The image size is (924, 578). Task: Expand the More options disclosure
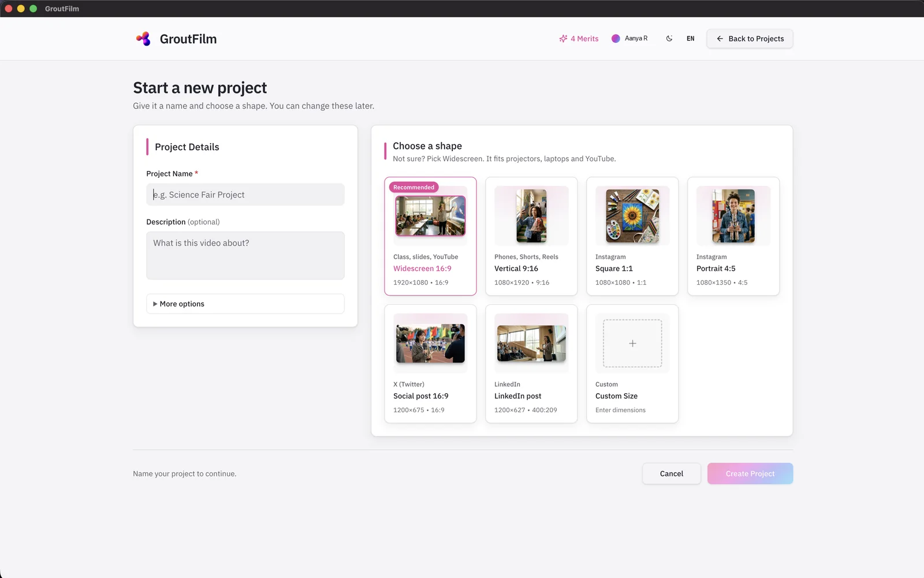coord(245,304)
